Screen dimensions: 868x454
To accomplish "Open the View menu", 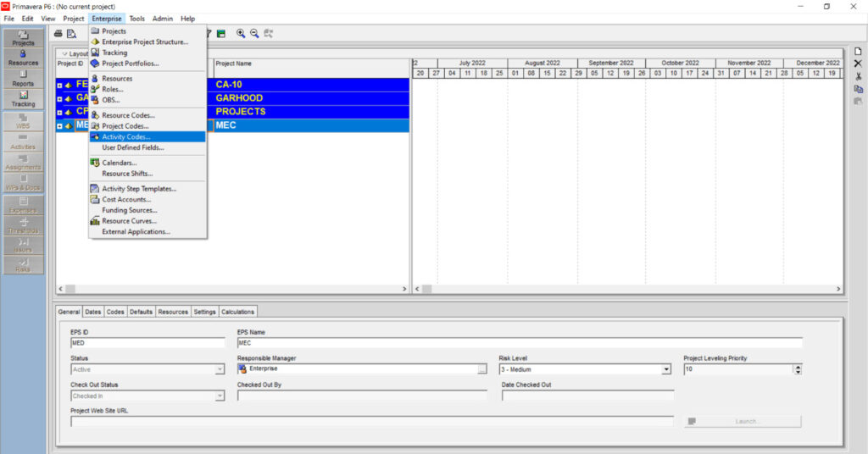I will point(48,19).
